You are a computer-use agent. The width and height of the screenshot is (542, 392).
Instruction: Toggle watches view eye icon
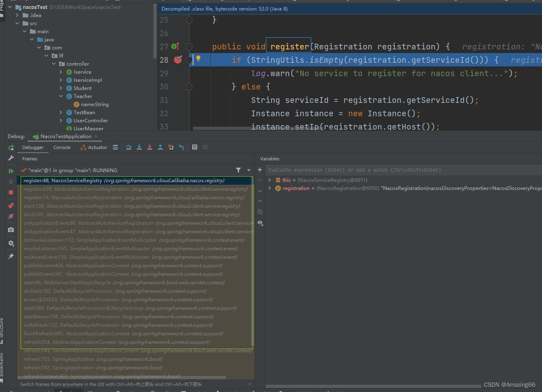point(260,223)
